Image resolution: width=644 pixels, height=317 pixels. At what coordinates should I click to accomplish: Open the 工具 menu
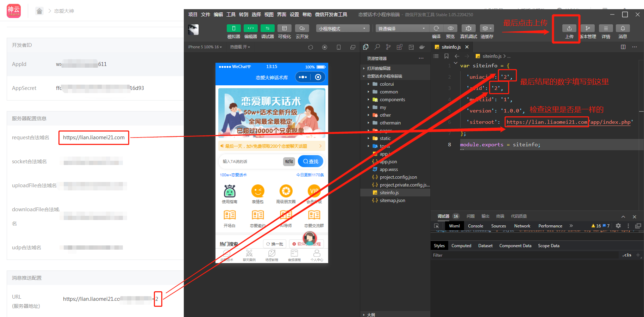(x=231, y=14)
